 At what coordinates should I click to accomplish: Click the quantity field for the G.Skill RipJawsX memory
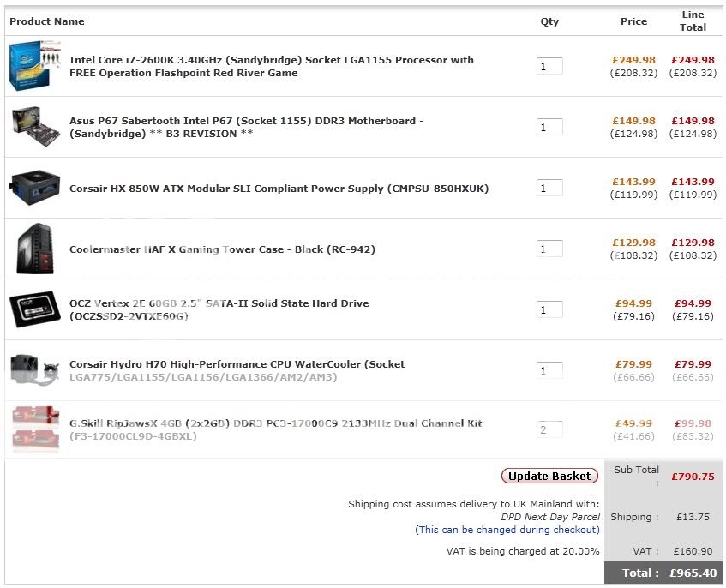(549, 429)
